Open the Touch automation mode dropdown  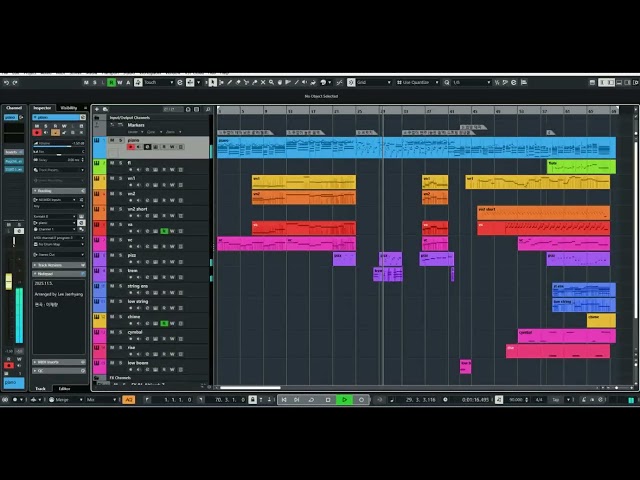159,82
